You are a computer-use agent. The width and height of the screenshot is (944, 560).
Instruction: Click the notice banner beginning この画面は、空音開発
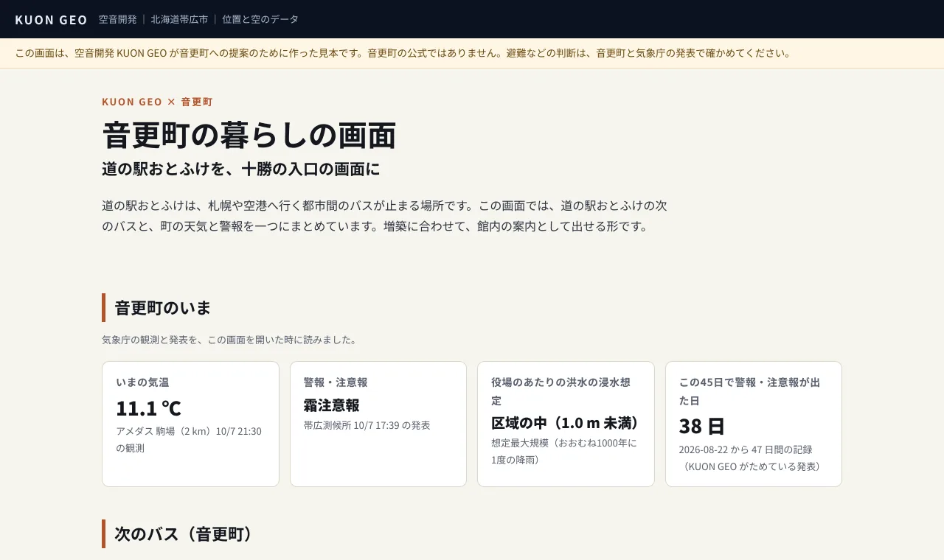pyautogui.click(x=472, y=53)
